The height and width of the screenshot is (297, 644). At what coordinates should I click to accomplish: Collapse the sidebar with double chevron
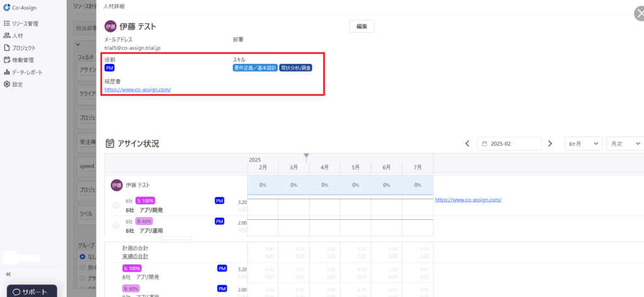point(8,274)
